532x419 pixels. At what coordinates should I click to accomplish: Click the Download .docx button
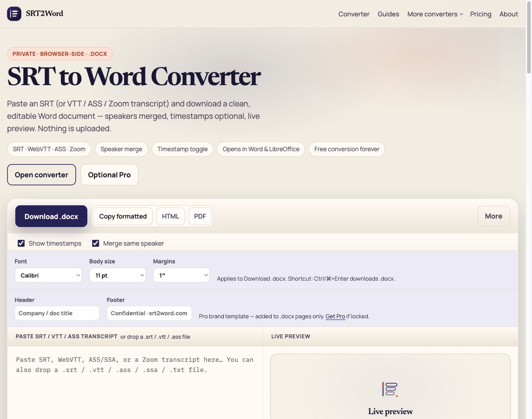[51, 216]
